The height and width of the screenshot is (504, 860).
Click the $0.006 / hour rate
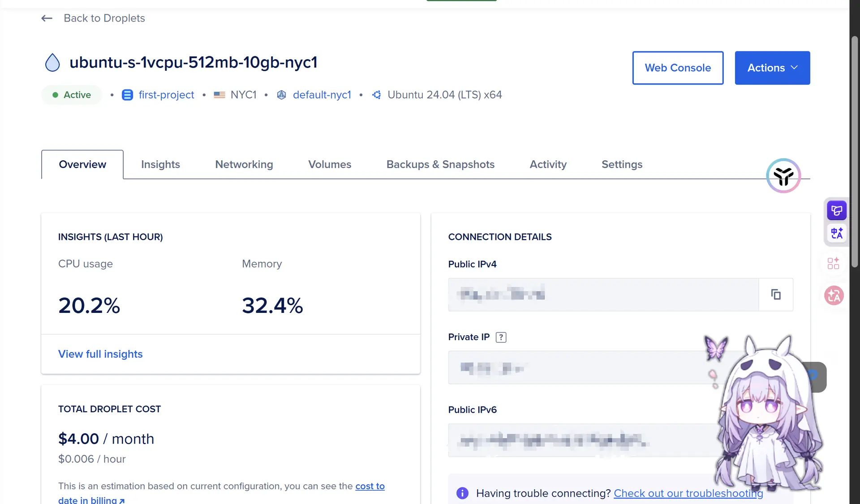[x=92, y=459]
